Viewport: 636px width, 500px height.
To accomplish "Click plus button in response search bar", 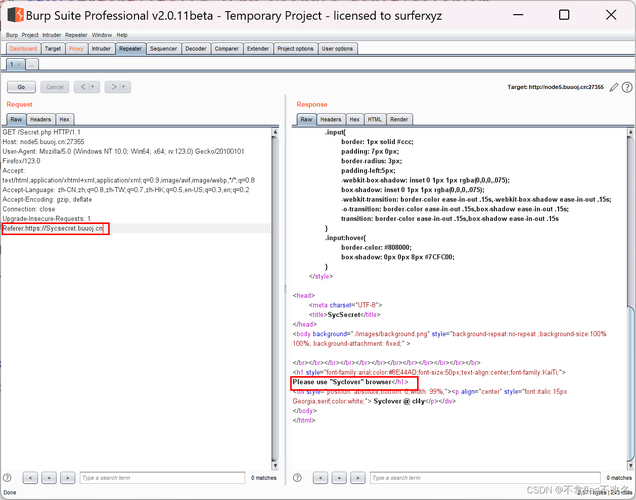I will pos(339,478).
